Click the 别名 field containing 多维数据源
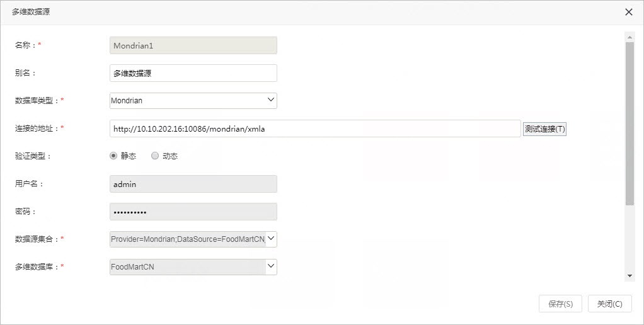This screenshot has height=325, width=644. tap(193, 73)
